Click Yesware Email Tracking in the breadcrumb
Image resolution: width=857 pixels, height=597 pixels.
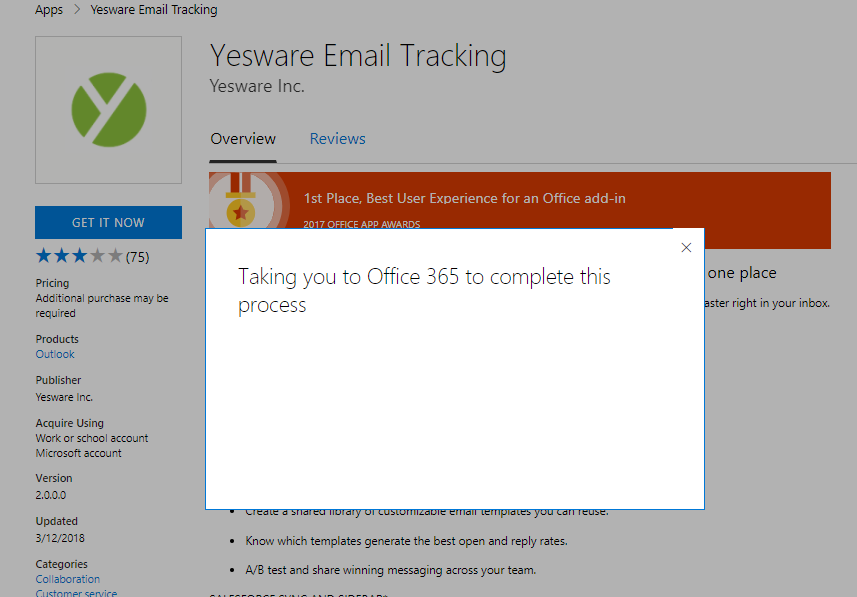tap(153, 10)
